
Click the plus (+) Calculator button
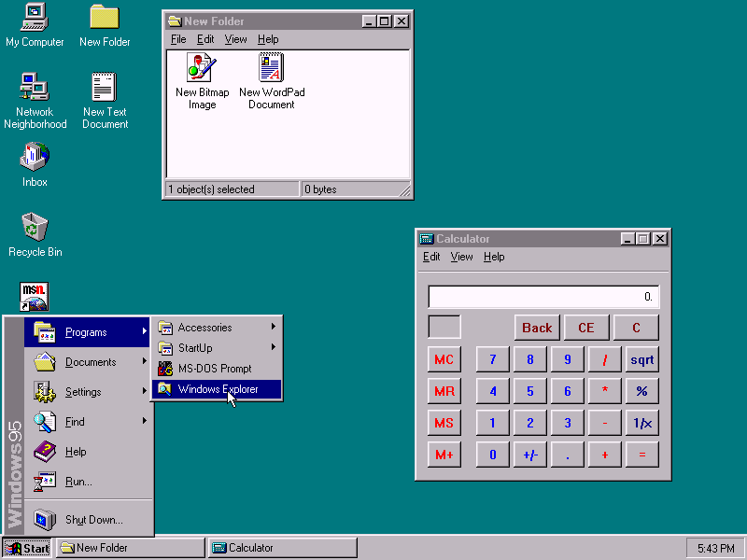pos(604,455)
